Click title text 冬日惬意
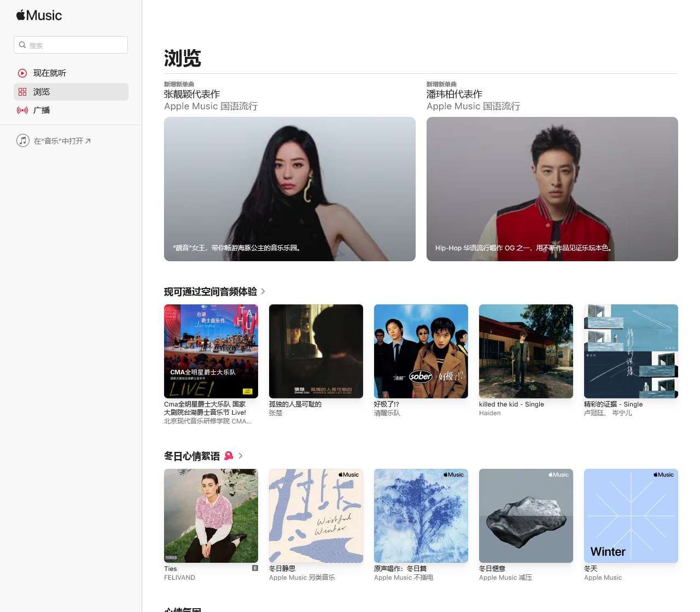This screenshot has width=700, height=612. coord(492,569)
